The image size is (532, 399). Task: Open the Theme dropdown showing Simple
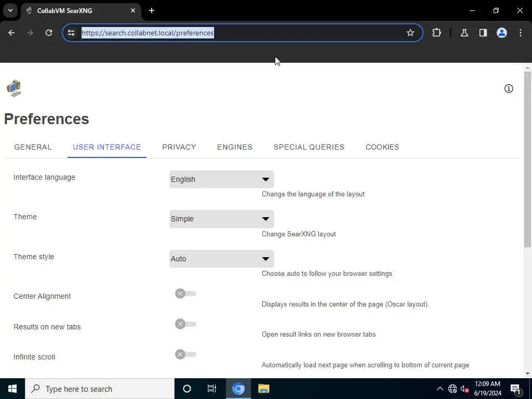pos(221,219)
